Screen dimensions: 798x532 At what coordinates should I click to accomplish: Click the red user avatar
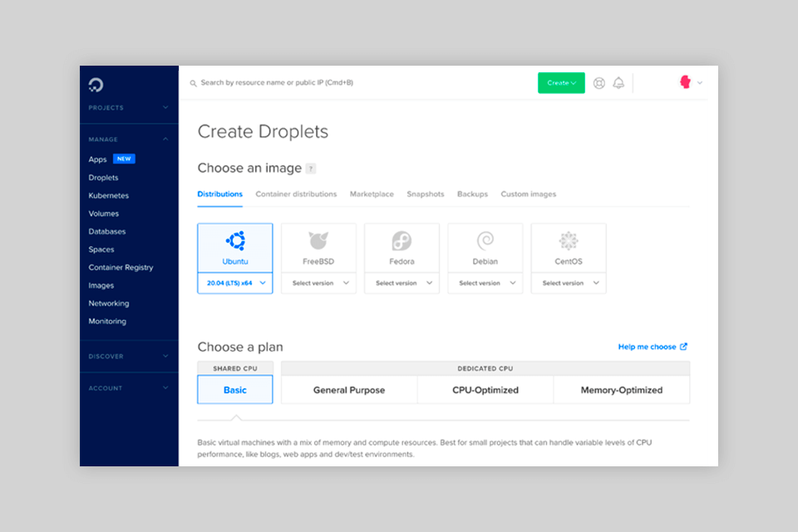(x=685, y=82)
